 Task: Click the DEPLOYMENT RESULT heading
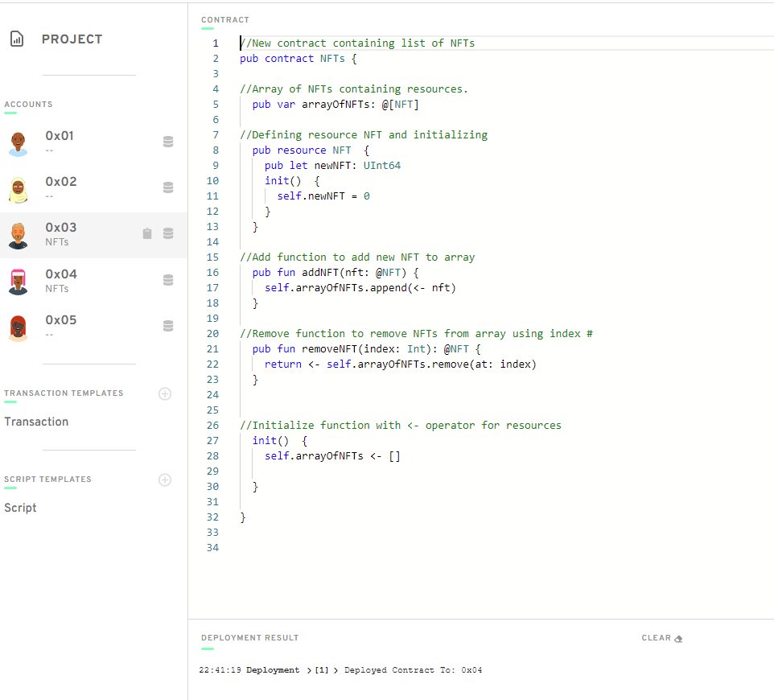(249, 638)
